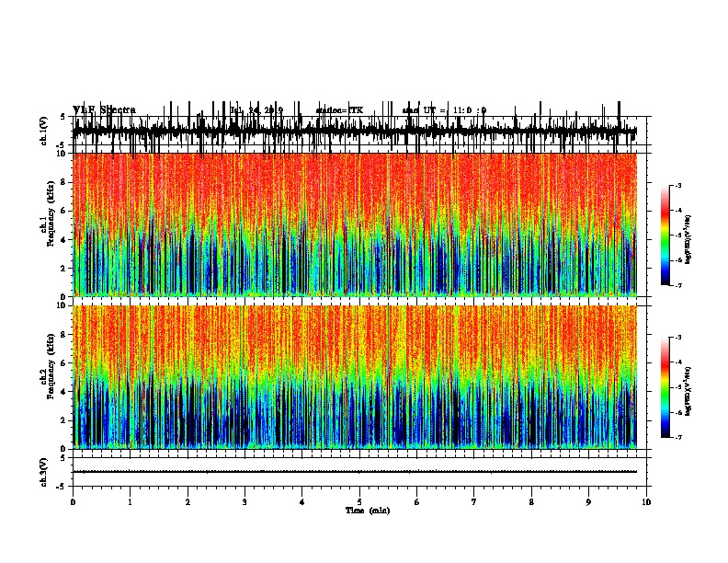Click time axis tick label "7"

point(474,502)
